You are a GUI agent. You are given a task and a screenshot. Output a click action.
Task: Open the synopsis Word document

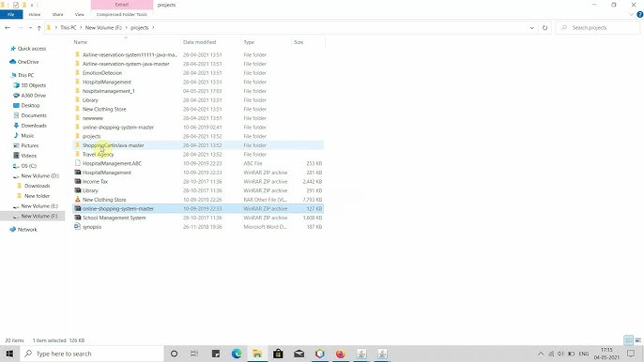[x=198, y=227]
